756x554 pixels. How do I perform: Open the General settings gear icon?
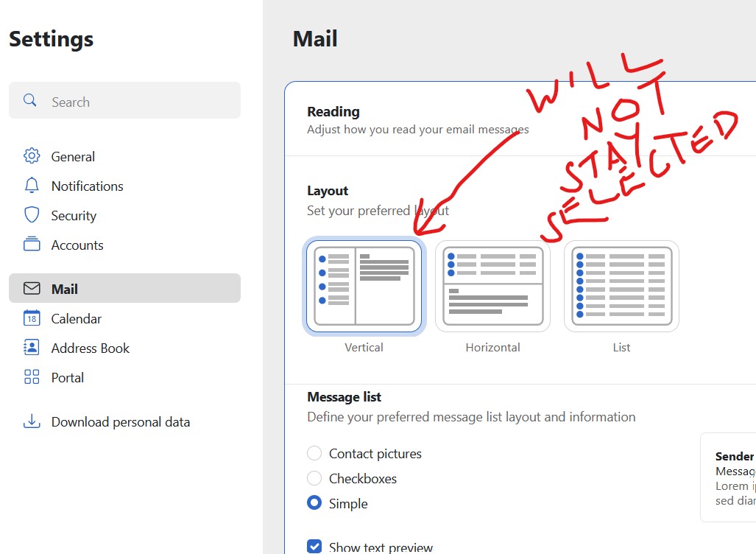(31, 156)
